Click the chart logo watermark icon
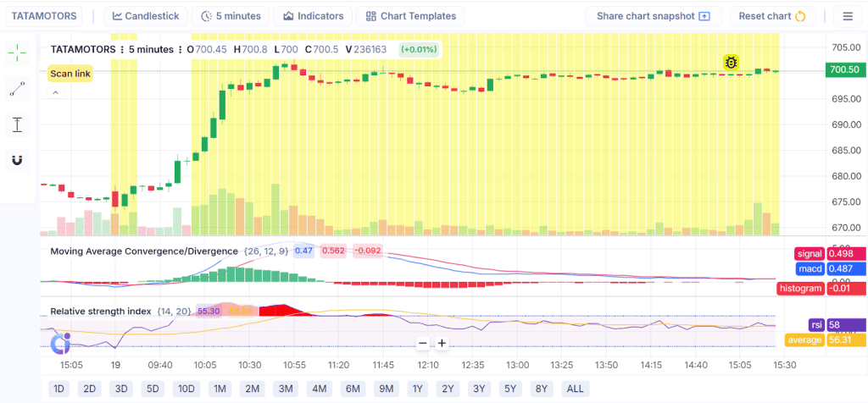This screenshot has width=868, height=403. 59,343
